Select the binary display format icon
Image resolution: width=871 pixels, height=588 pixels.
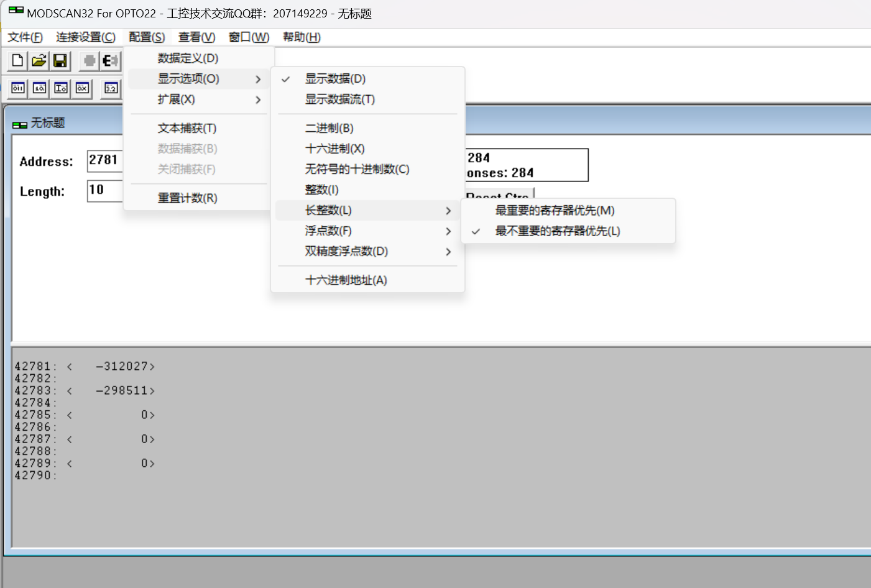coord(18,88)
